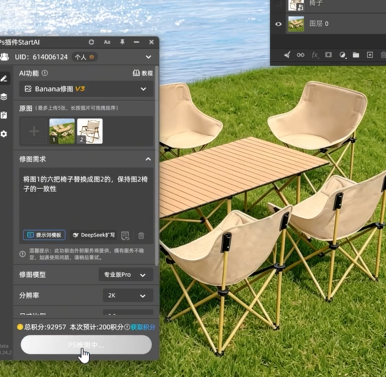Pin the StartAI plugin panel
This screenshot has width=386, height=377.
pos(122,42)
